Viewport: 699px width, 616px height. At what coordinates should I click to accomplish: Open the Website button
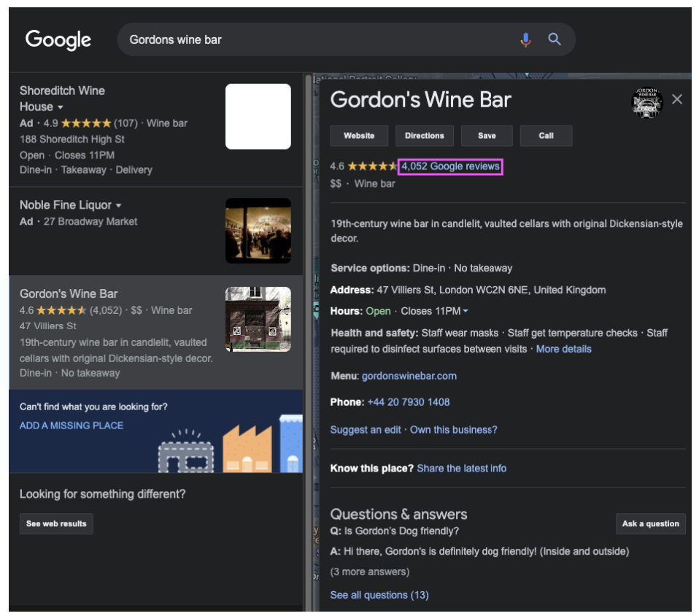point(359,136)
